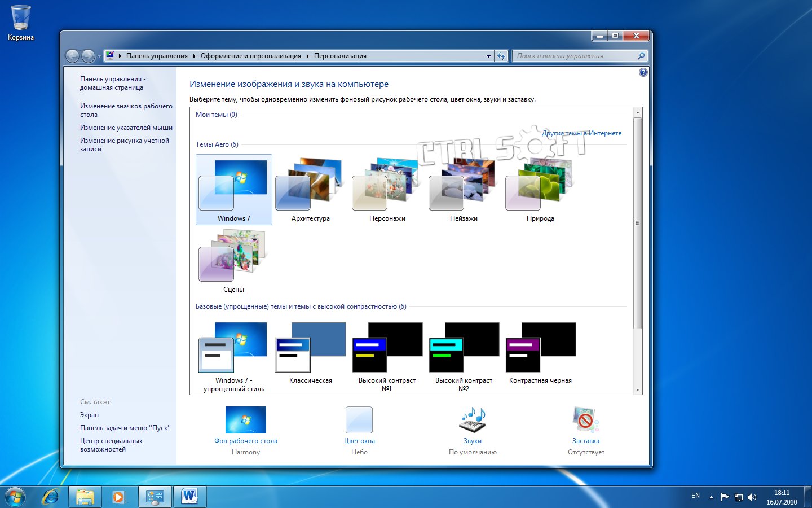The image size is (812, 508).
Task: Click 'Мои темы (0)' group header
Action: pyautogui.click(x=217, y=115)
